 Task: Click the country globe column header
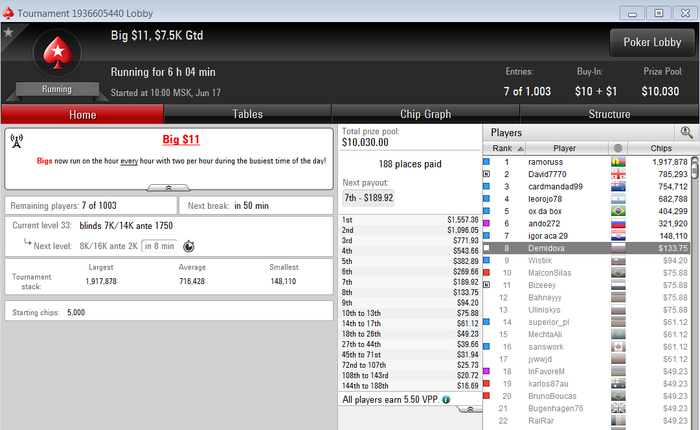(618, 148)
